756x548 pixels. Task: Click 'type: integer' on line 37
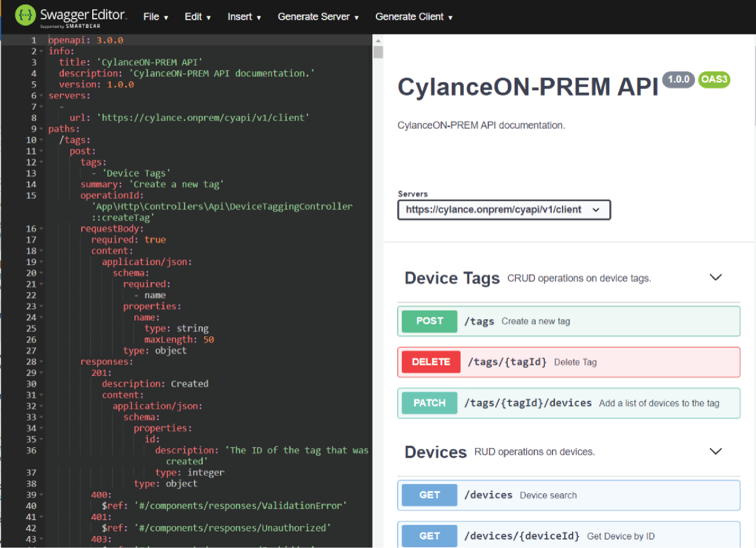tap(190, 472)
